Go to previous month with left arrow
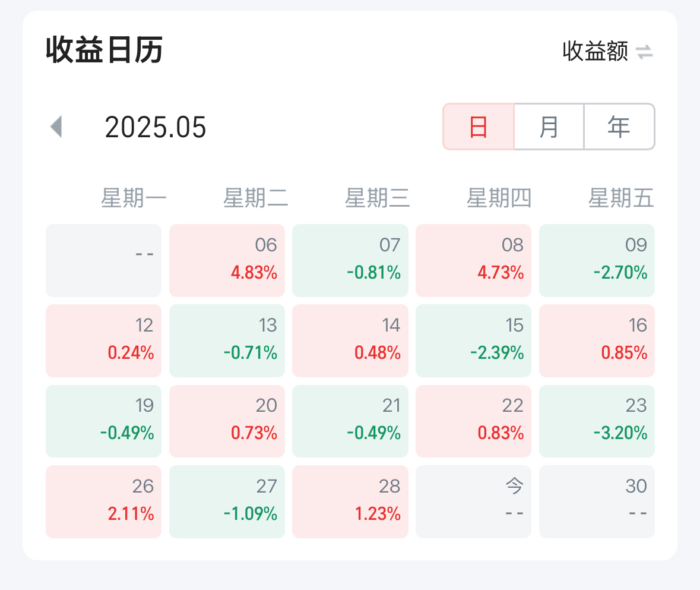Viewport: 700px width, 590px height. click(x=56, y=127)
